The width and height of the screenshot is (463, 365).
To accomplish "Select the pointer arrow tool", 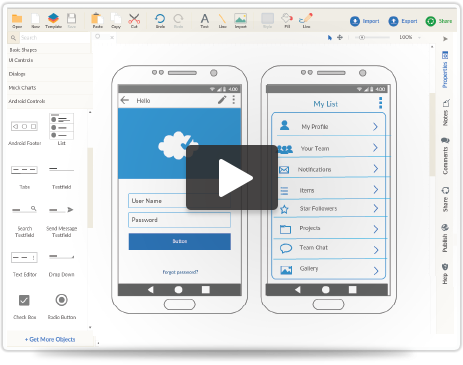I will click(330, 38).
